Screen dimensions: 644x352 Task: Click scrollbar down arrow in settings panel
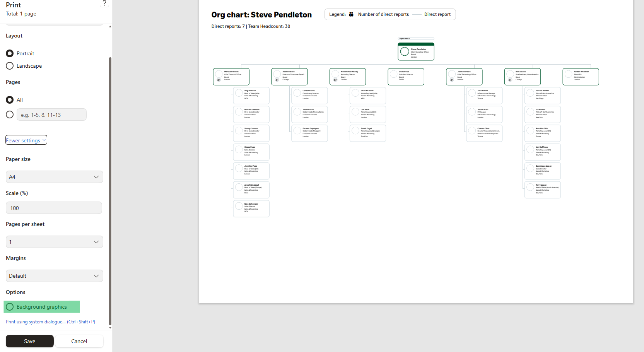click(x=110, y=328)
